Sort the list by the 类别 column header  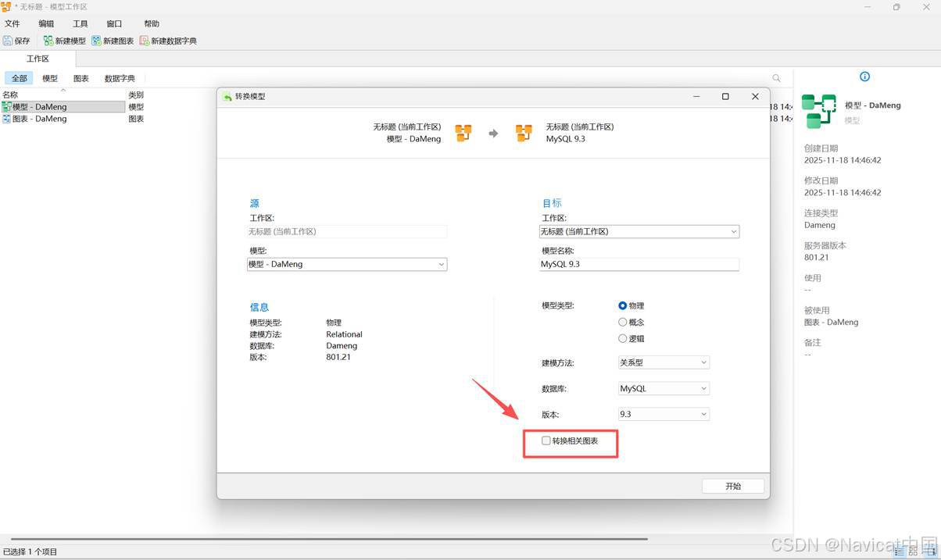[x=136, y=95]
